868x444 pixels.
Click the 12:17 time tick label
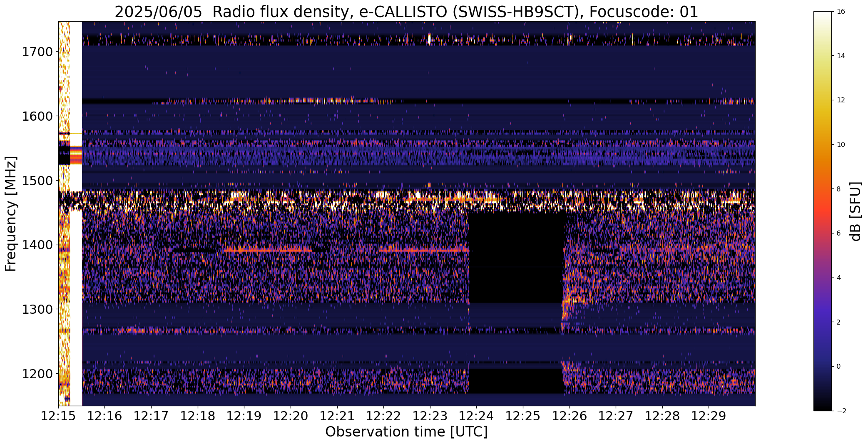point(151,416)
